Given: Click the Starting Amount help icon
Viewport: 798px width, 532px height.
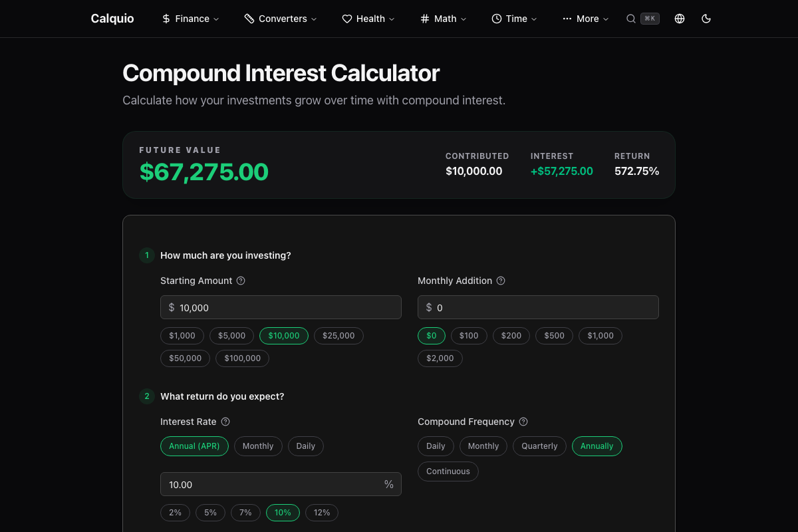Looking at the screenshot, I should pos(241,281).
